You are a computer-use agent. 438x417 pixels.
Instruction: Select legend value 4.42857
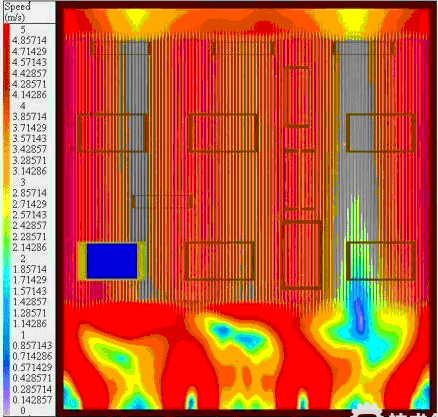pyautogui.click(x=29, y=73)
